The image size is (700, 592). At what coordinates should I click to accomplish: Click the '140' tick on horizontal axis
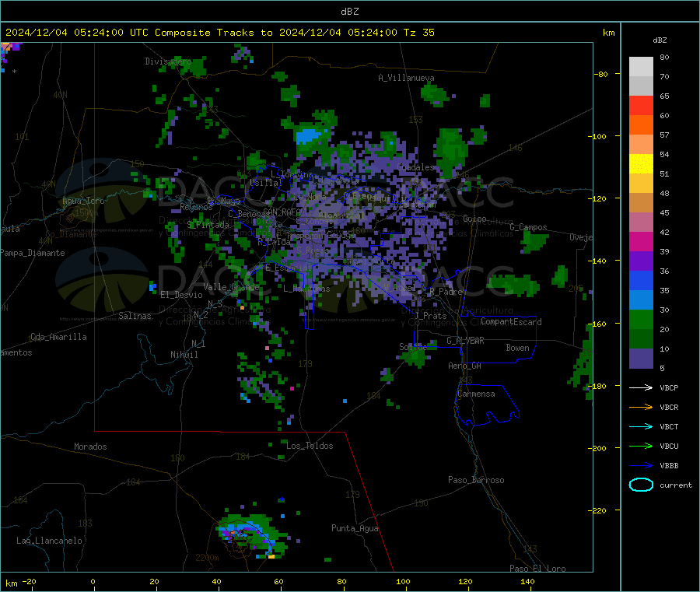click(x=527, y=581)
